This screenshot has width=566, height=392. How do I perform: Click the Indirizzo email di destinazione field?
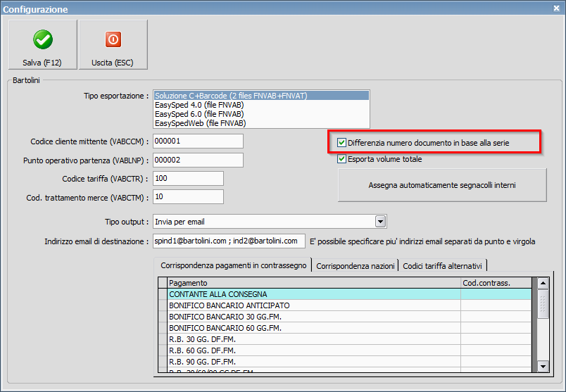(229, 241)
